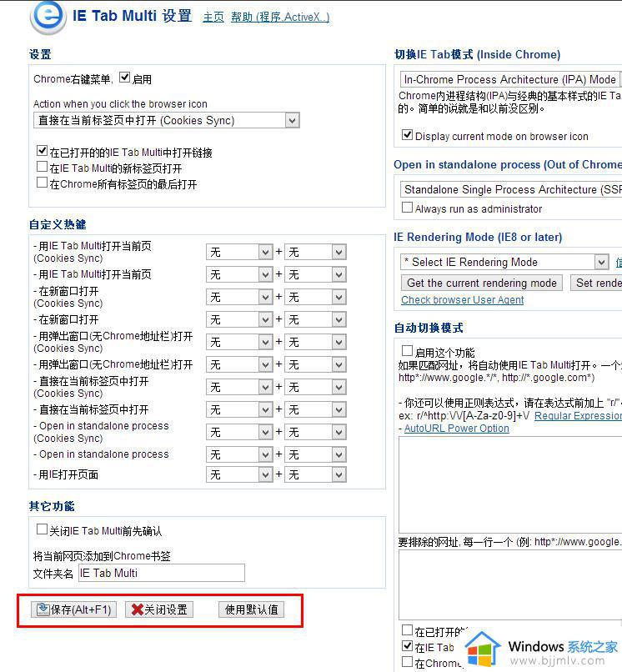
Task: Open the AutoURL Power Option link
Action: tap(457, 429)
